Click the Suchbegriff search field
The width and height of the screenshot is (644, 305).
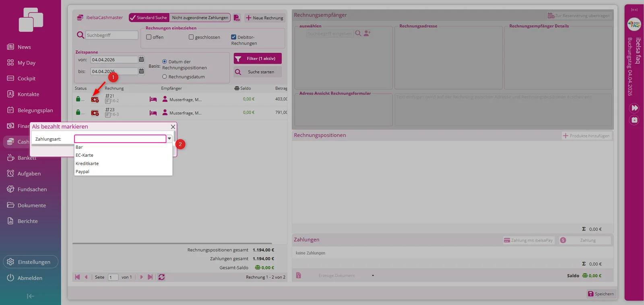(112, 35)
